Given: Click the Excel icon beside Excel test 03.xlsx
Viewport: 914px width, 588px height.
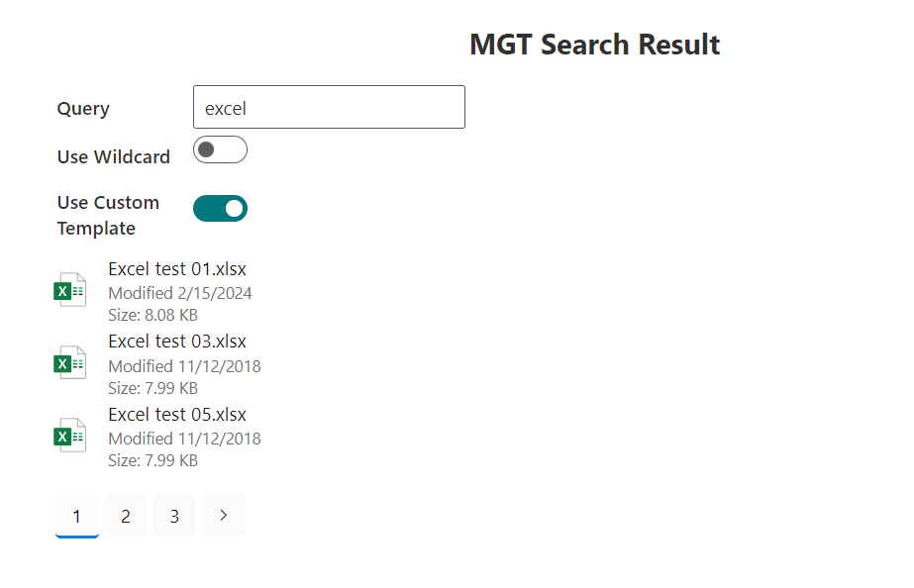Looking at the screenshot, I should point(69,363).
